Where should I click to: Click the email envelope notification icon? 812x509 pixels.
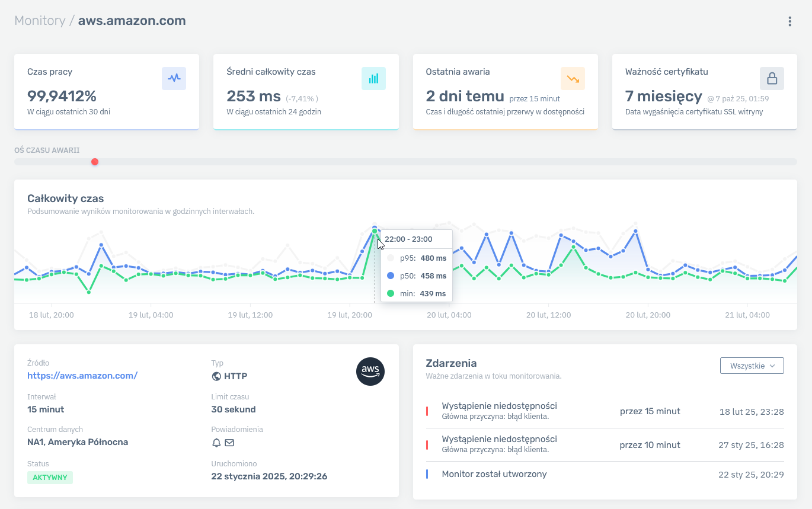[x=229, y=443]
